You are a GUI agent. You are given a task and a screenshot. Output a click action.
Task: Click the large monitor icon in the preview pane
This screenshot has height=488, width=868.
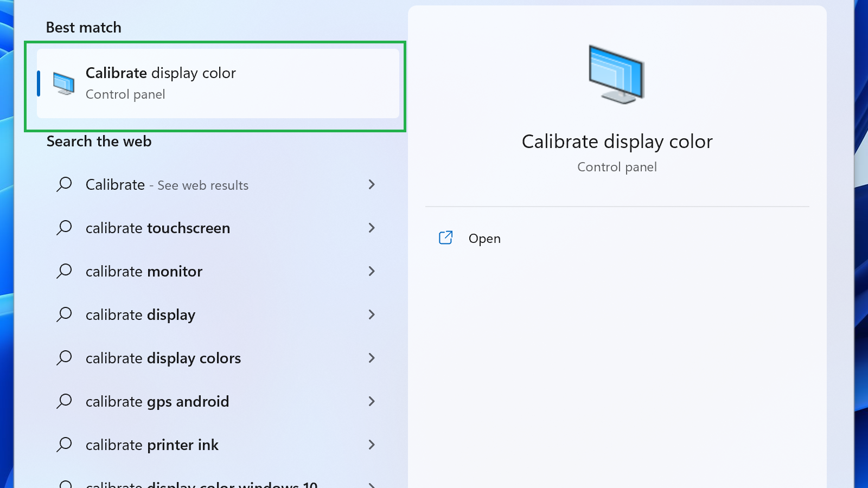click(x=616, y=75)
